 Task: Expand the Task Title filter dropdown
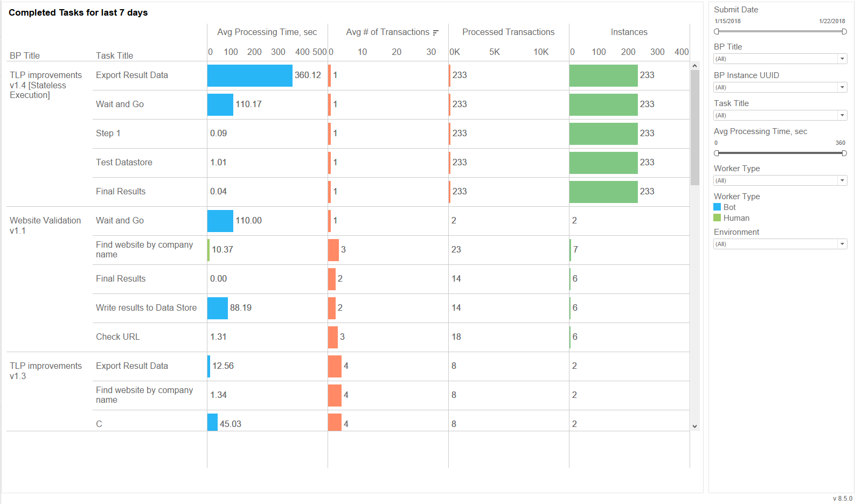tap(780, 115)
